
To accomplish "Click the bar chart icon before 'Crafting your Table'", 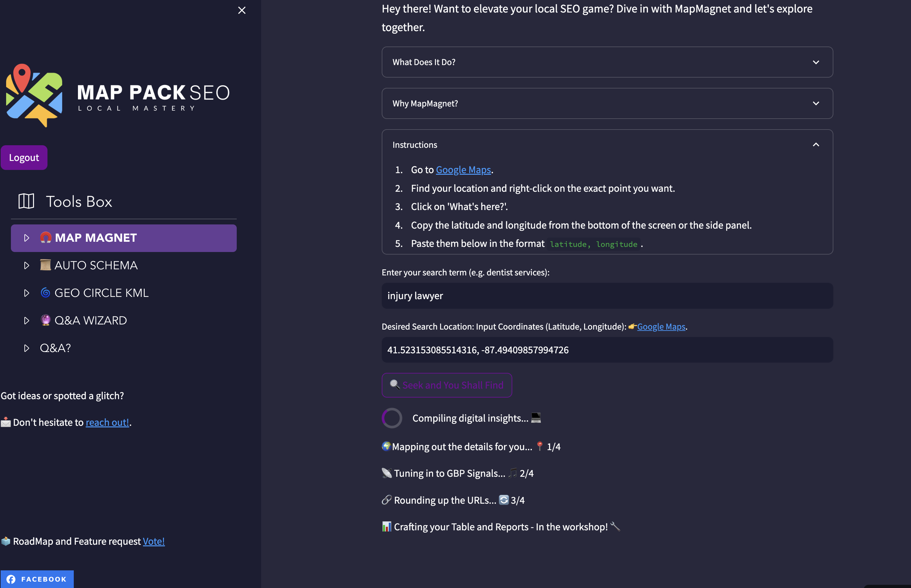I will 387,526.
